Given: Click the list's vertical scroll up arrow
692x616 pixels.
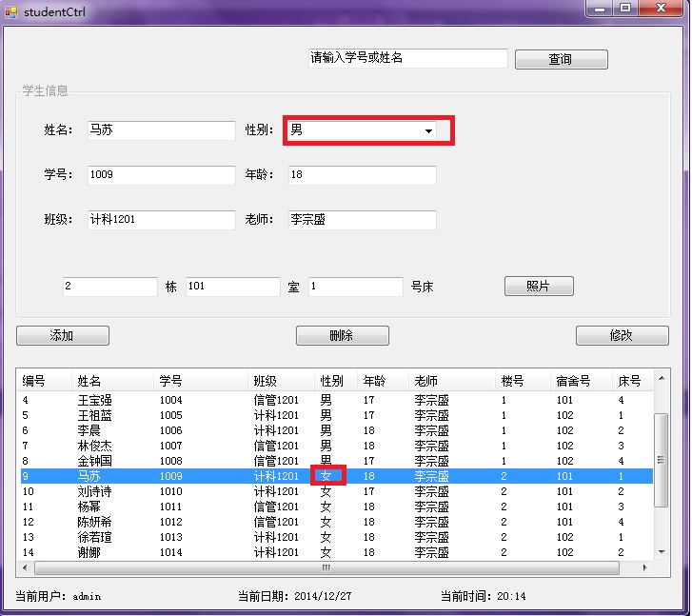Looking at the screenshot, I should pyautogui.click(x=662, y=378).
